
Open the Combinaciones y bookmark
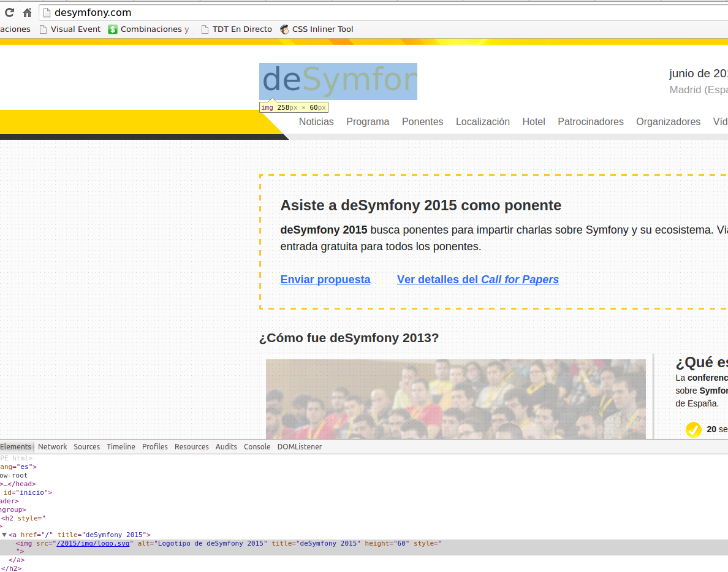[x=149, y=29]
